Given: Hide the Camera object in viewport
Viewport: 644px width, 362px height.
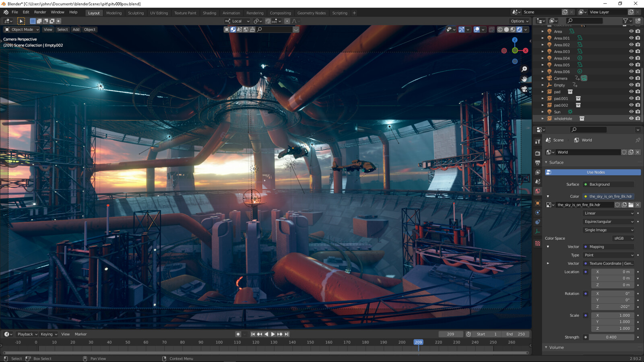Looking at the screenshot, I should click(631, 78).
